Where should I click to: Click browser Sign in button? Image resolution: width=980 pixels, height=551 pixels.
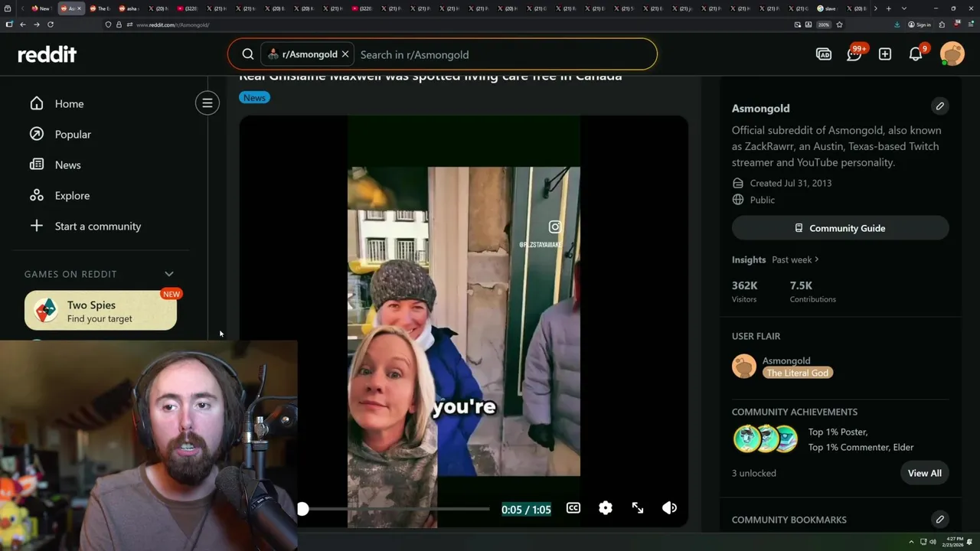coord(920,24)
